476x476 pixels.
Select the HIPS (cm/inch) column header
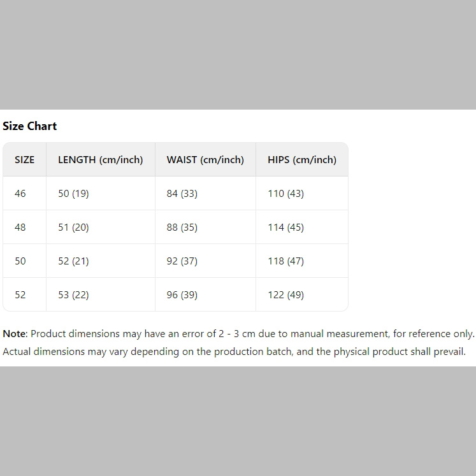pos(302,160)
